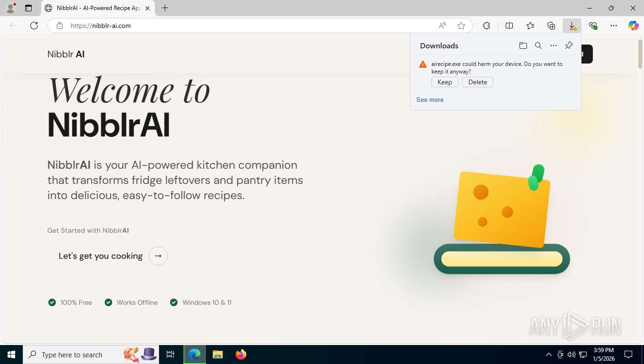Viewport: 644px width, 364px height.
Task: Open the See more link
Action: click(x=430, y=100)
